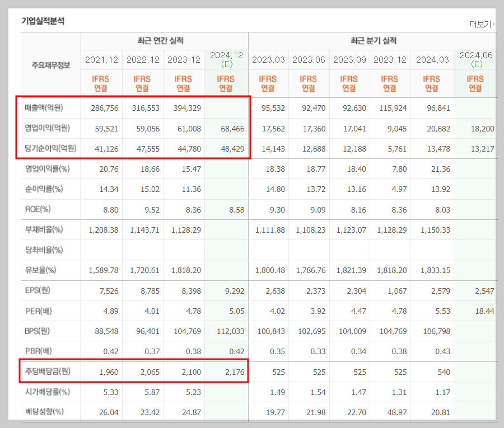
Task: Select the 2023.03 quarterly column header
Action: tap(268, 60)
